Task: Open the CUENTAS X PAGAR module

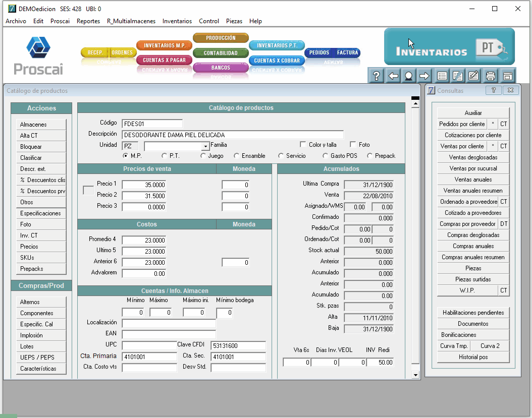Action: (x=164, y=60)
